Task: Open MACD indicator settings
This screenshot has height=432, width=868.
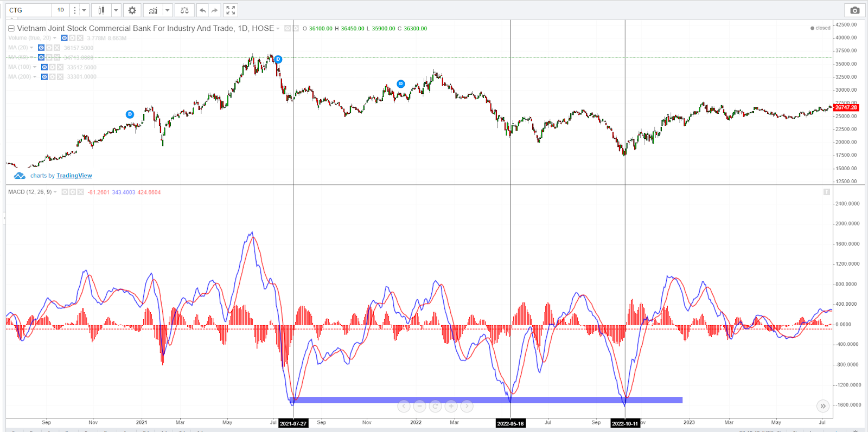Action: click(73, 192)
